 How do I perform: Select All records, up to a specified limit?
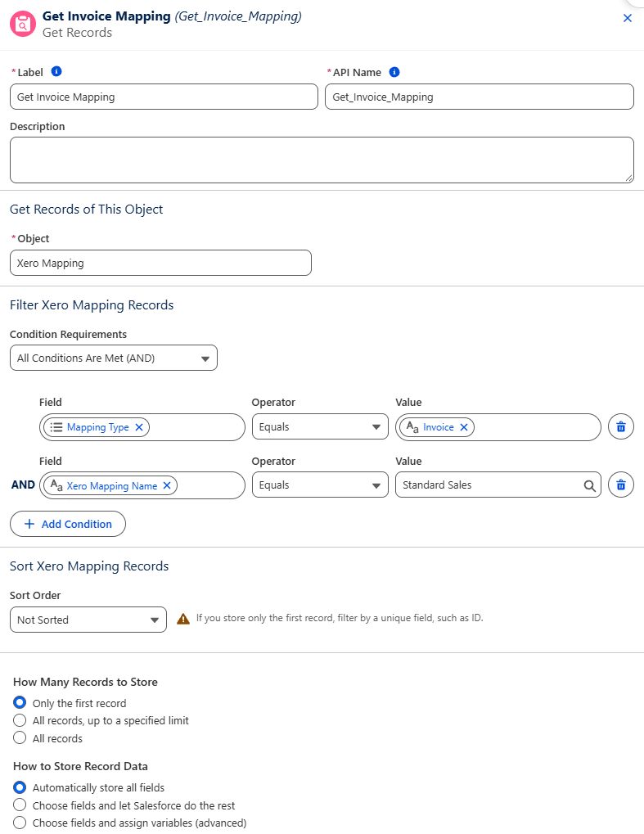20,720
